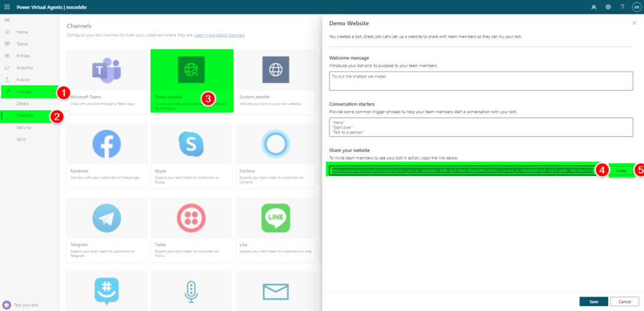Open the Help question mark icon
This screenshot has width=644, height=311.
coord(622,7)
